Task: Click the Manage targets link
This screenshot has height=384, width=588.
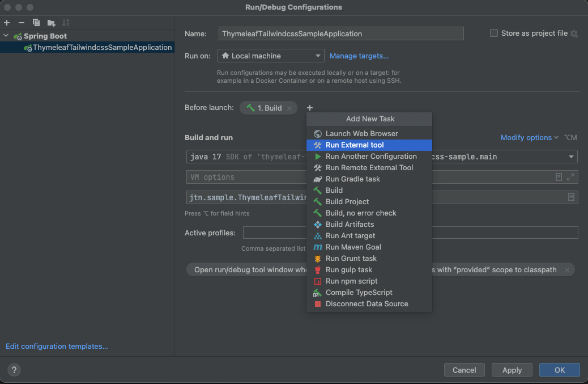Action: (359, 56)
